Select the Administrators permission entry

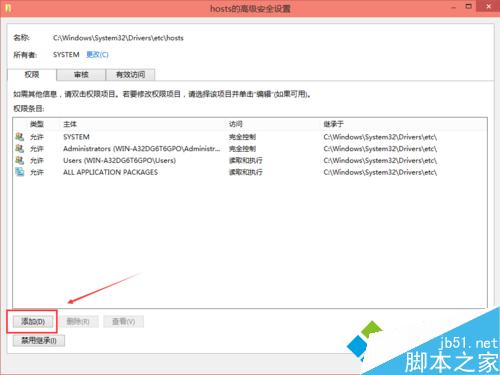250,148
